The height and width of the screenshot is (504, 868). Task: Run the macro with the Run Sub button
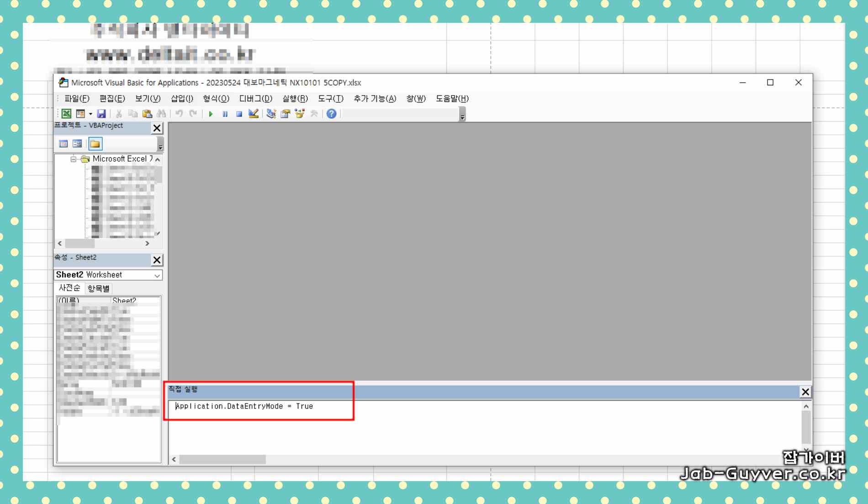click(211, 114)
